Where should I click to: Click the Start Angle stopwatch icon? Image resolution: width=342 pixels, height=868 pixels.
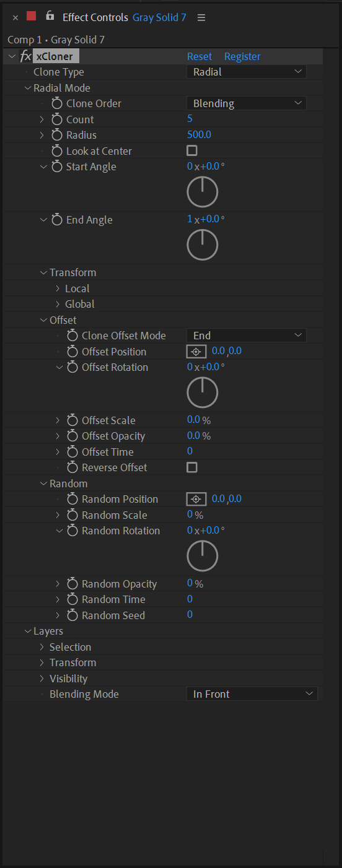[x=57, y=167]
